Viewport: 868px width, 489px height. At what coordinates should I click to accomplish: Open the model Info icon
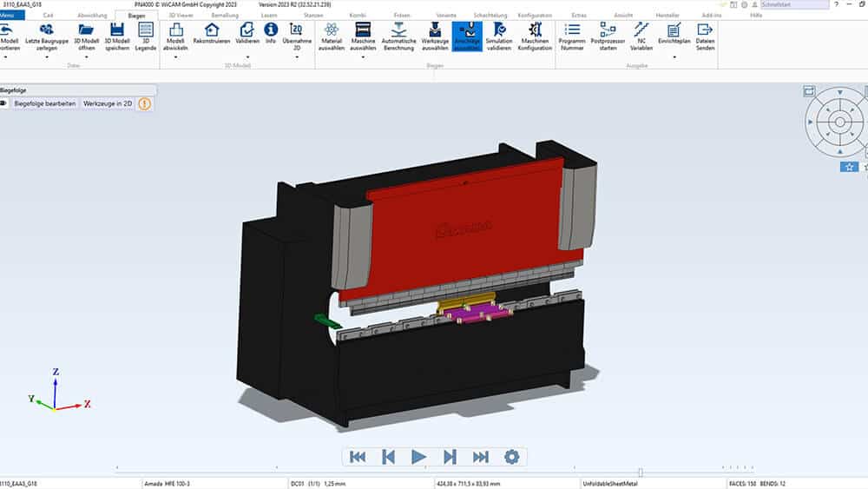tap(270, 31)
